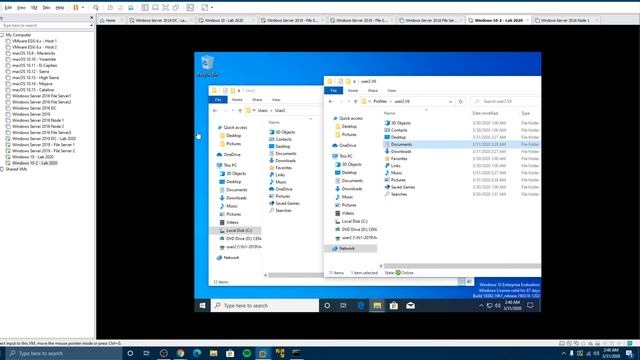The height and width of the screenshot is (360, 640).
Task: Open View ribbon tab in user2.V6 window
Action: [392, 90]
